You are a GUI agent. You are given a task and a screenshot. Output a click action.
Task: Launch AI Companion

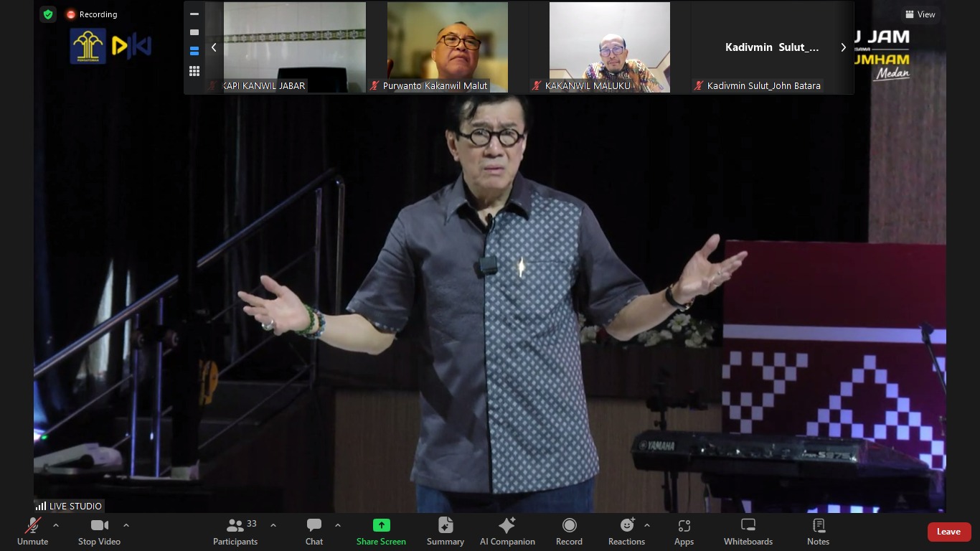507,532
